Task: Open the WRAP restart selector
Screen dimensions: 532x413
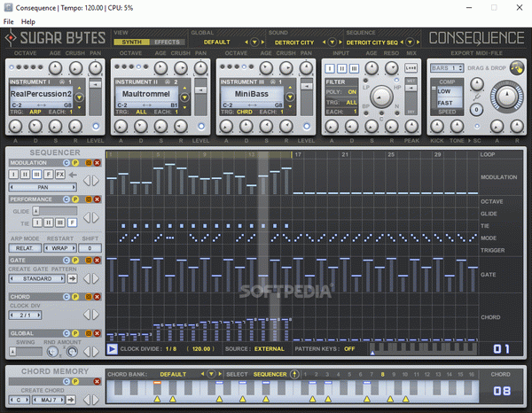Action: [x=59, y=248]
